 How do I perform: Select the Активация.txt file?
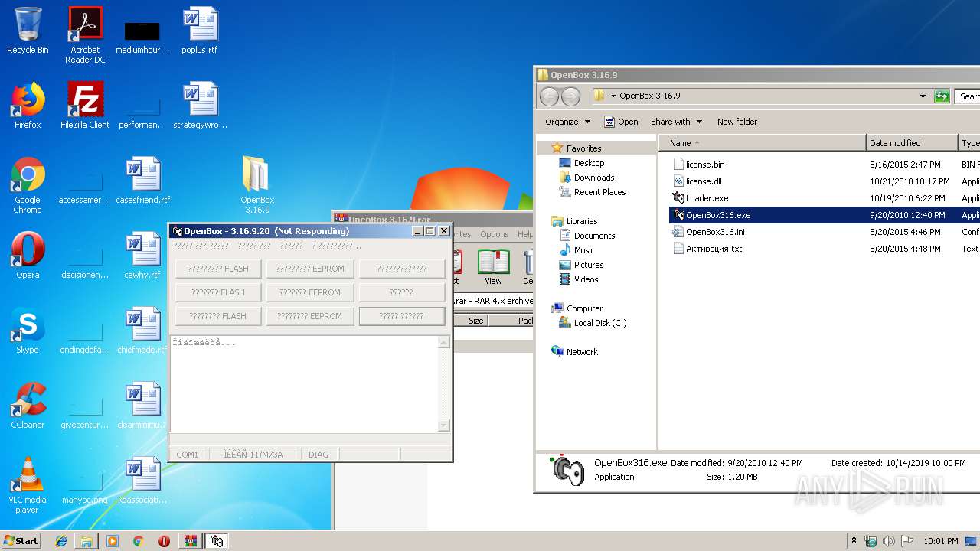click(714, 249)
